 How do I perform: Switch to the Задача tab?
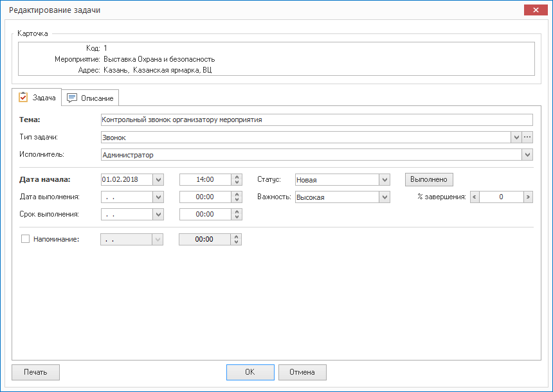(37, 97)
